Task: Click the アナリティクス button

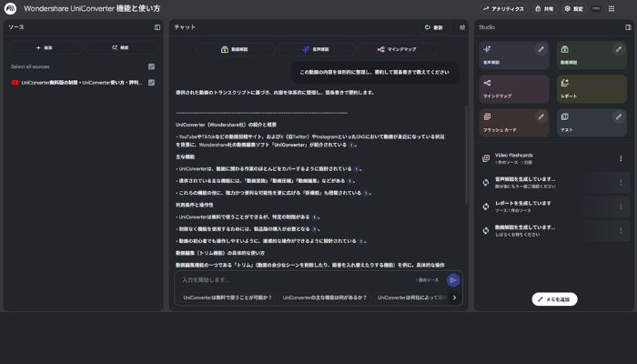Action: [x=504, y=8]
